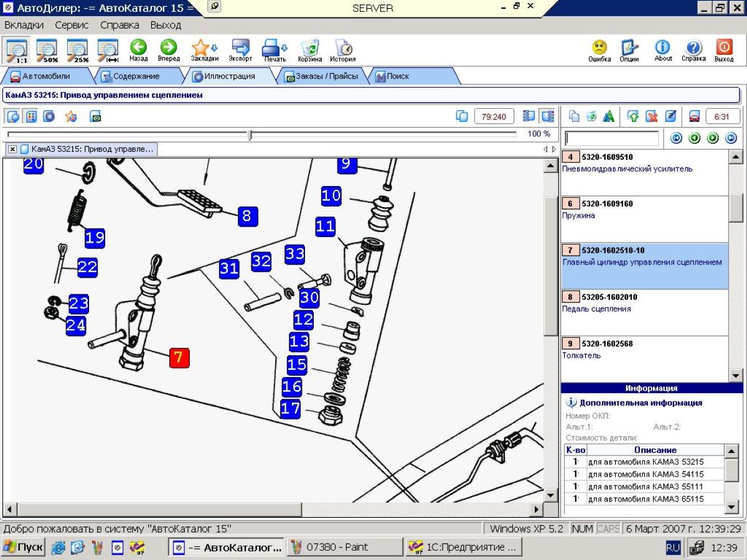This screenshot has width=747, height=560.
Task: Open the Пуск Start menu
Action: [x=24, y=548]
